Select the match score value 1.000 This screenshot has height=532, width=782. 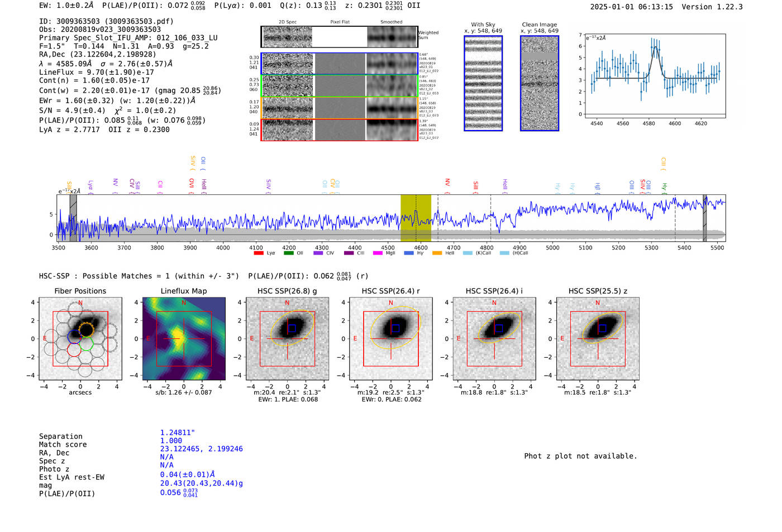click(171, 440)
